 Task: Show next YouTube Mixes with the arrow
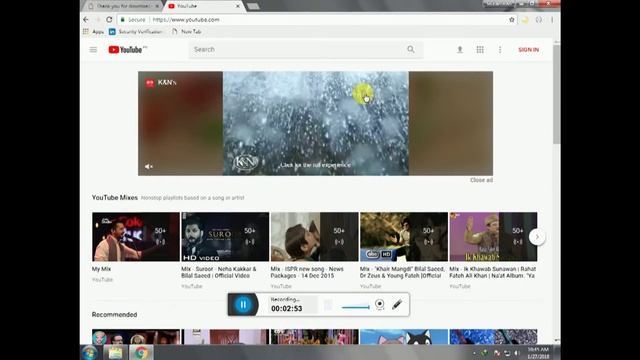pos(537,237)
